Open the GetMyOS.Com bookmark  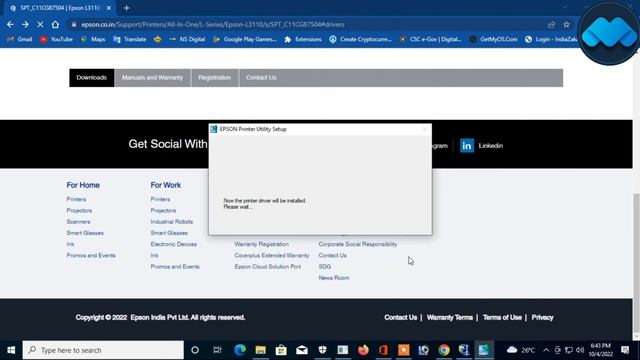(493, 39)
